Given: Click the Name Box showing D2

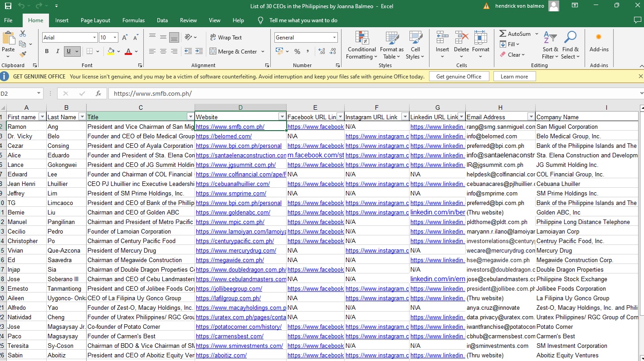Looking at the screenshot, I should pos(17,93).
